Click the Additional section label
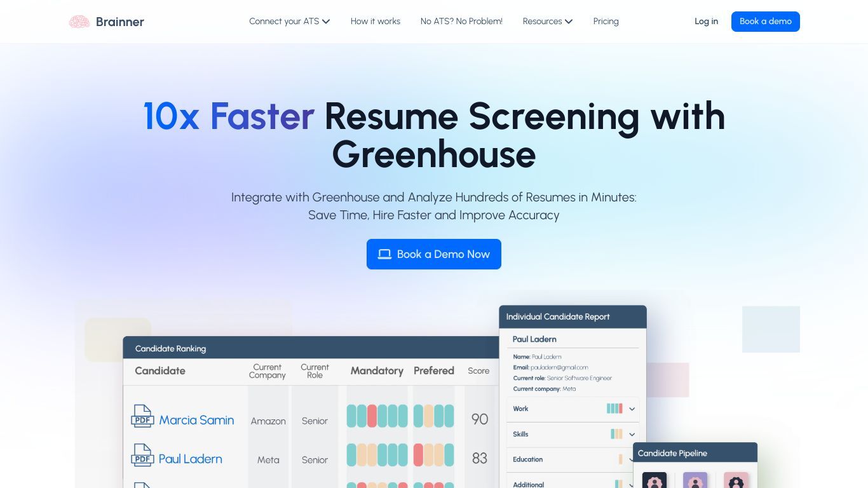 click(x=528, y=484)
